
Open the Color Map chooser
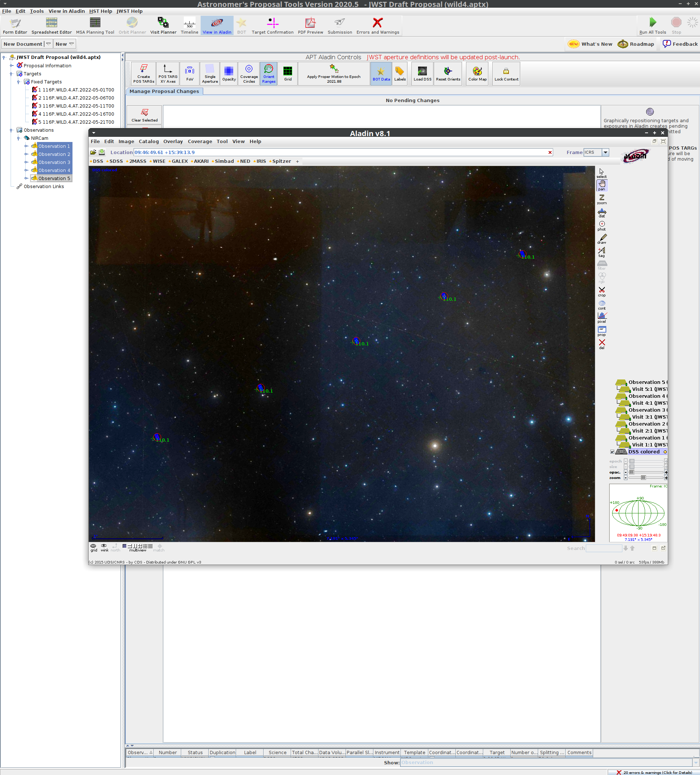coord(477,74)
